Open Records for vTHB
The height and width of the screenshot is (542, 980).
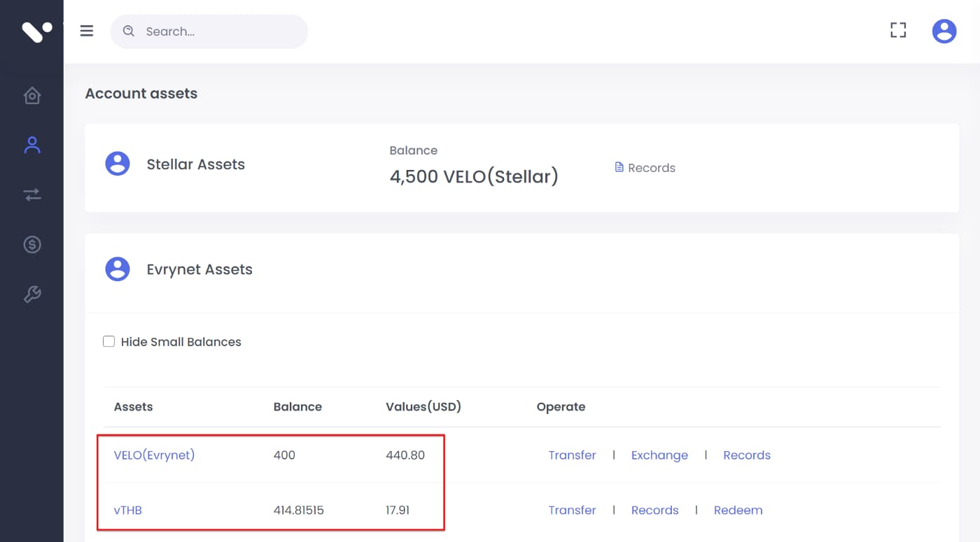[654, 511]
